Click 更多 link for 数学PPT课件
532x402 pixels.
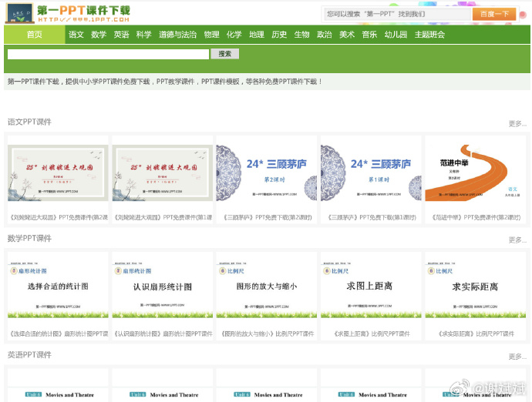point(517,240)
